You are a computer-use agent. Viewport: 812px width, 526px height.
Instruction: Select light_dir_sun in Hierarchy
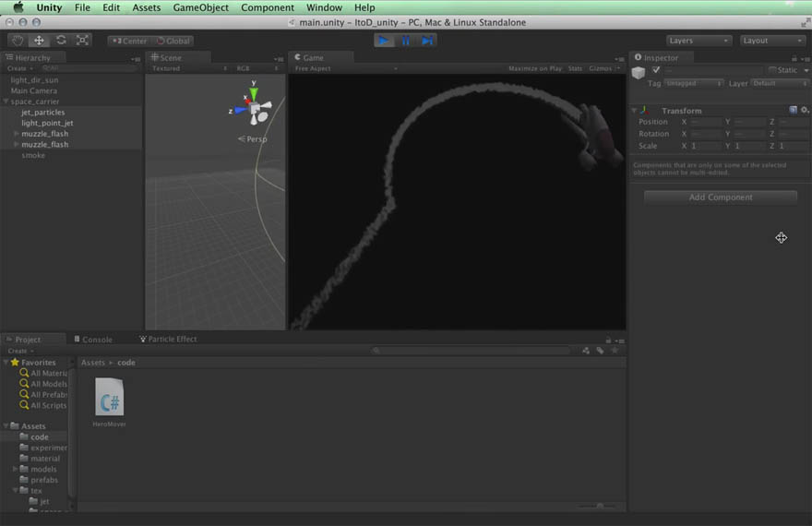pyautogui.click(x=34, y=79)
